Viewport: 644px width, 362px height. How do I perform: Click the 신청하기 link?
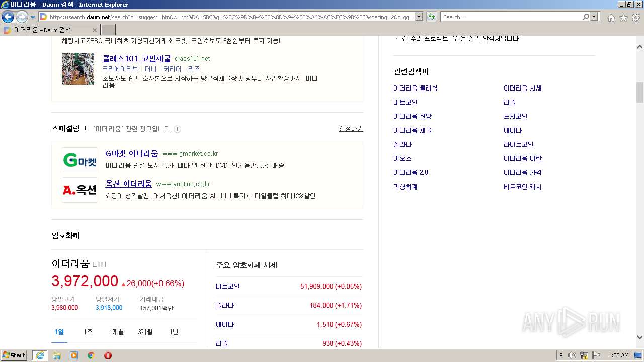point(351,129)
